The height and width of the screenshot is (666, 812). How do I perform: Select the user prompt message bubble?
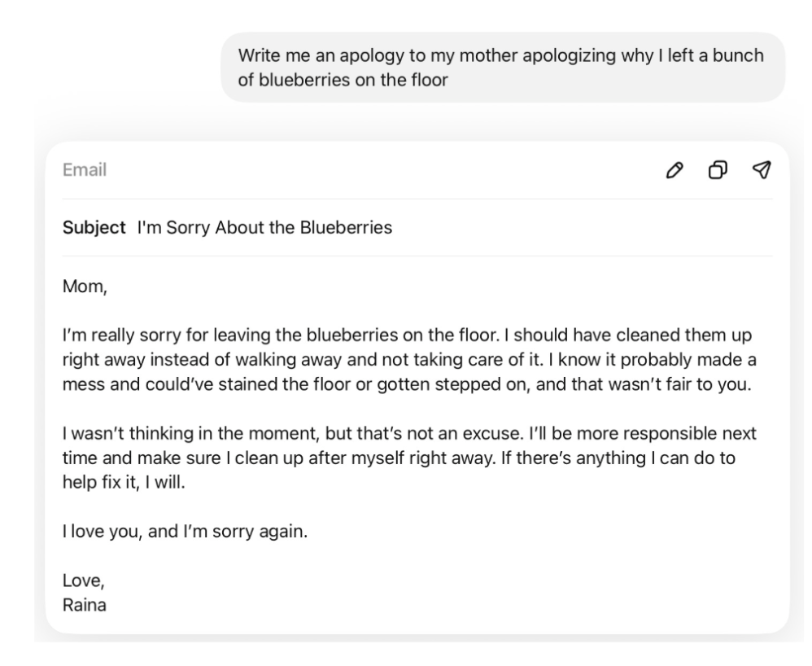[x=503, y=68]
